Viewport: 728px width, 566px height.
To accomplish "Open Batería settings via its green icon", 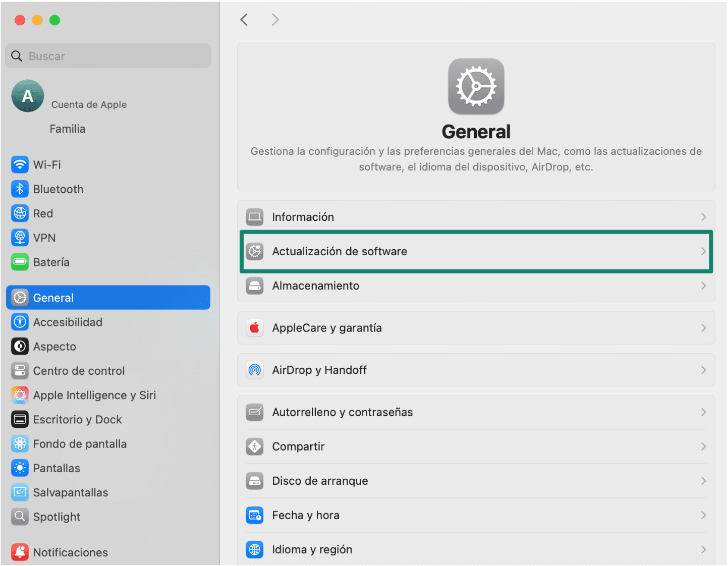I will point(20,262).
